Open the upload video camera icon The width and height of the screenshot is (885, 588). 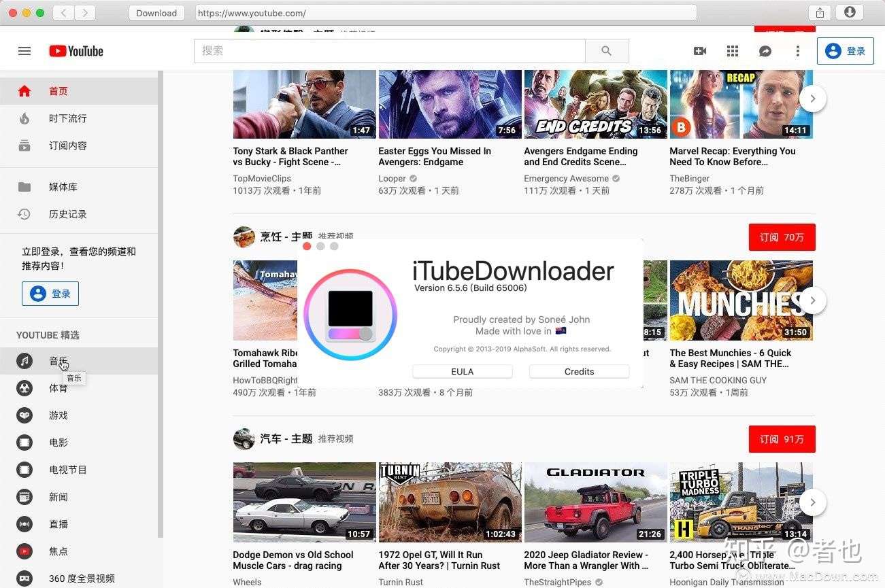coord(700,51)
